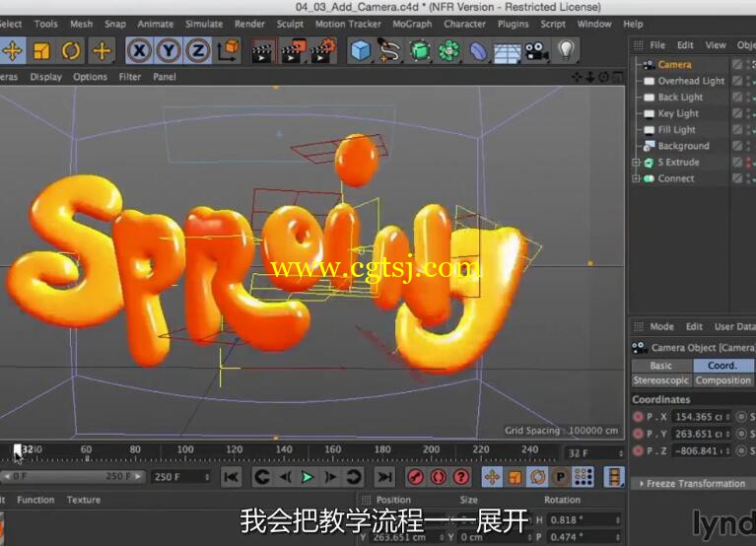Click the timeline playhead marker at frame 32
Viewport: 756px width, 546px height.
coord(18,451)
